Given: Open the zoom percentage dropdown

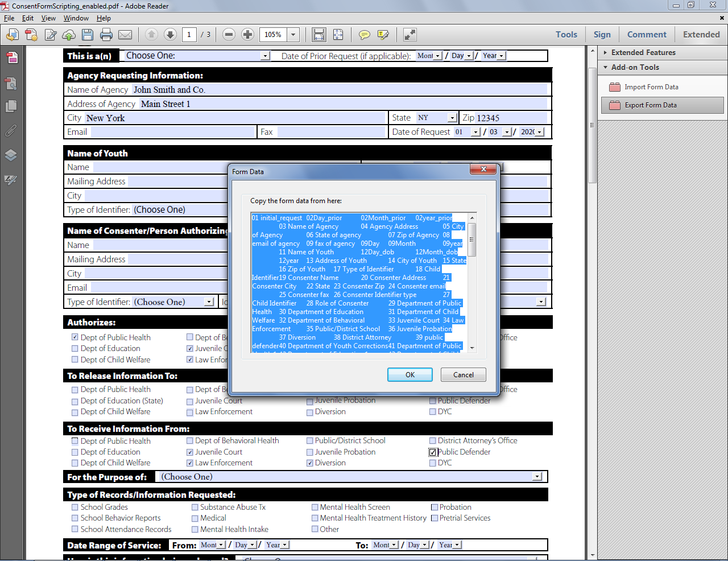Looking at the screenshot, I should (293, 35).
